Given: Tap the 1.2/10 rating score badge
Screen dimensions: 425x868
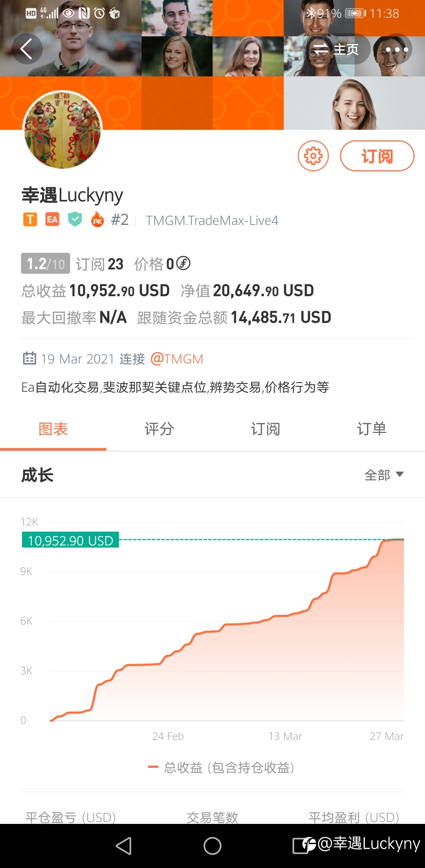Looking at the screenshot, I should click(46, 263).
